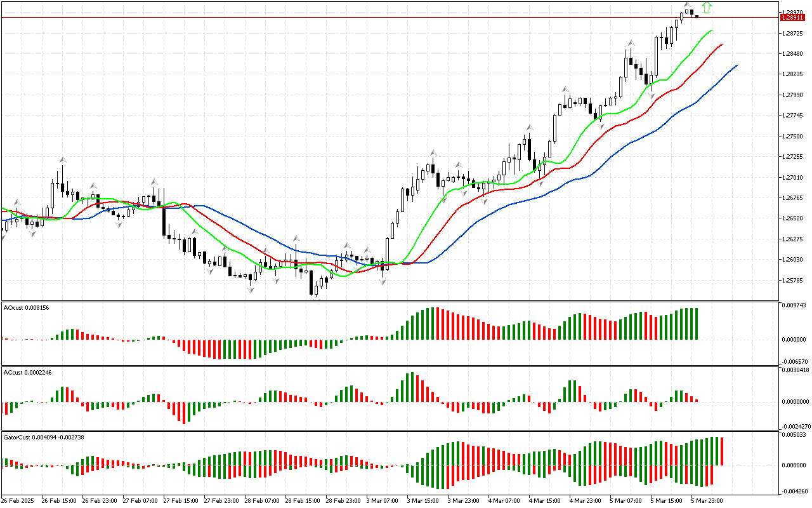This screenshot has height=508, width=812.
Task: Choose the 27 Feb 23:00 time label
Action: click(x=221, y=501)
